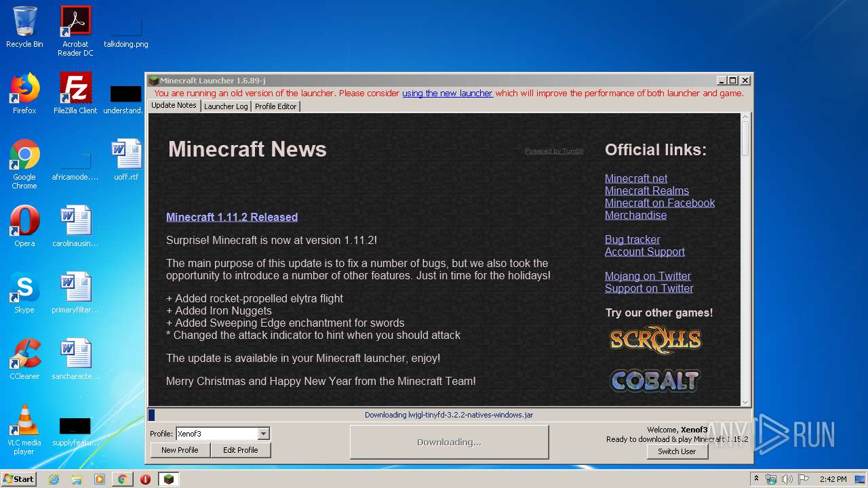The width and height of the screenshot is (868, 488).
Task: Launch Acrobat Reader DC from the desktop
Action: click(75, 31)
